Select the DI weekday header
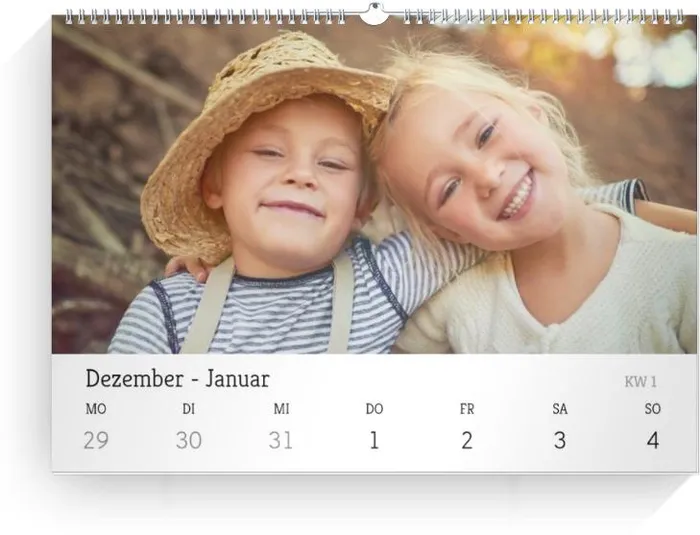This screenshot has height=535, width=700. [x=189, y=409]
